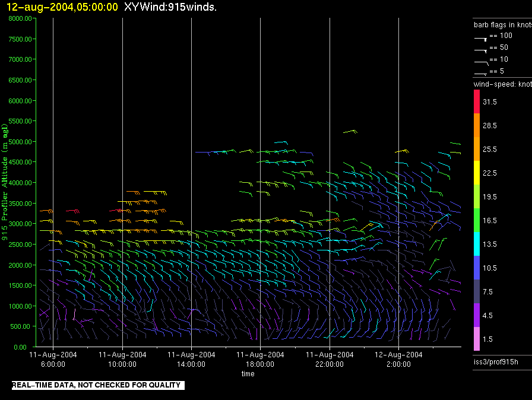Click the 100-knot barb flag legend icon
The height and width of the screenshot is (400, 532).
click(480, 39)
